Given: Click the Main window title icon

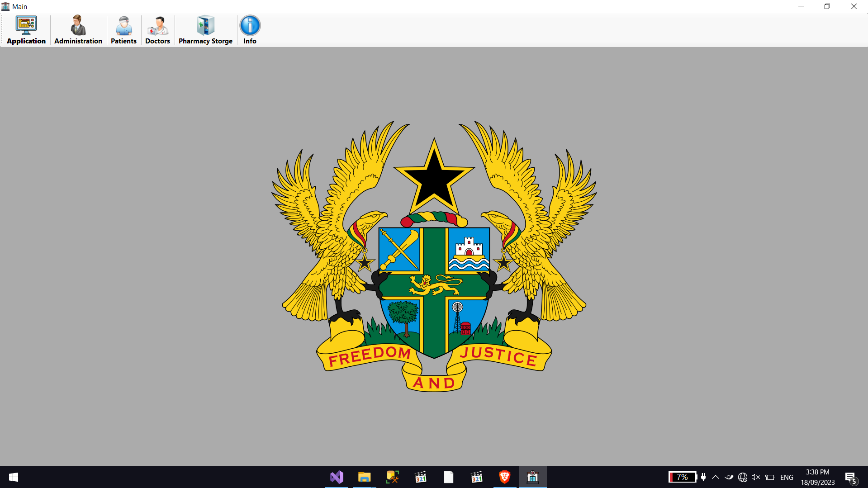Looking at the screenshot, I should pos(5,6).
